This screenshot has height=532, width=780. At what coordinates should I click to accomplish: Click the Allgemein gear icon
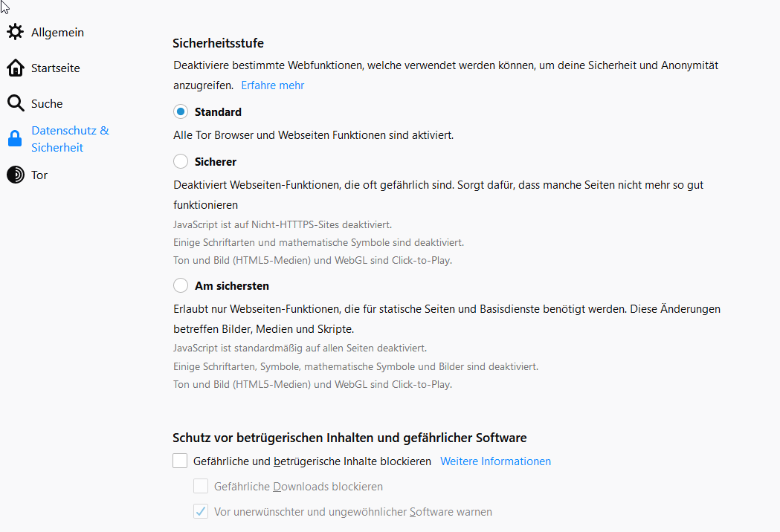click(15, 33)
